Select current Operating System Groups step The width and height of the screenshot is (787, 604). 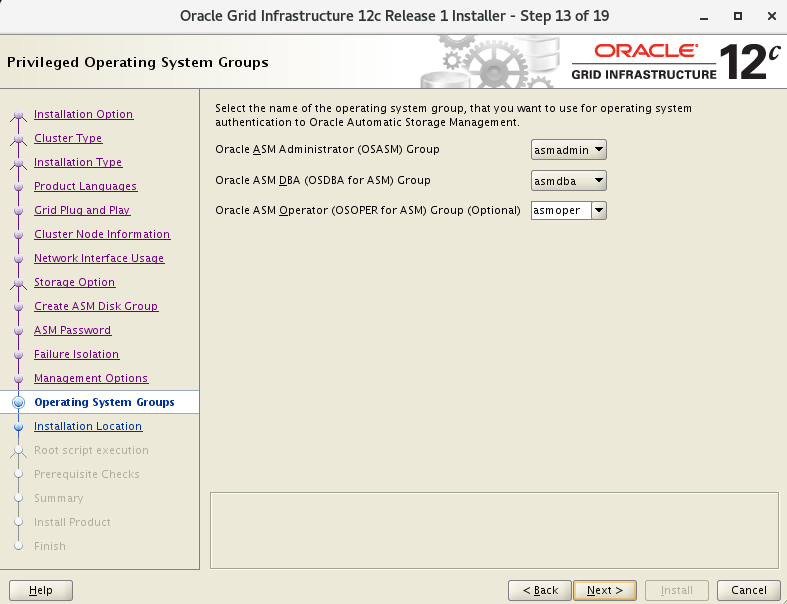104,402
